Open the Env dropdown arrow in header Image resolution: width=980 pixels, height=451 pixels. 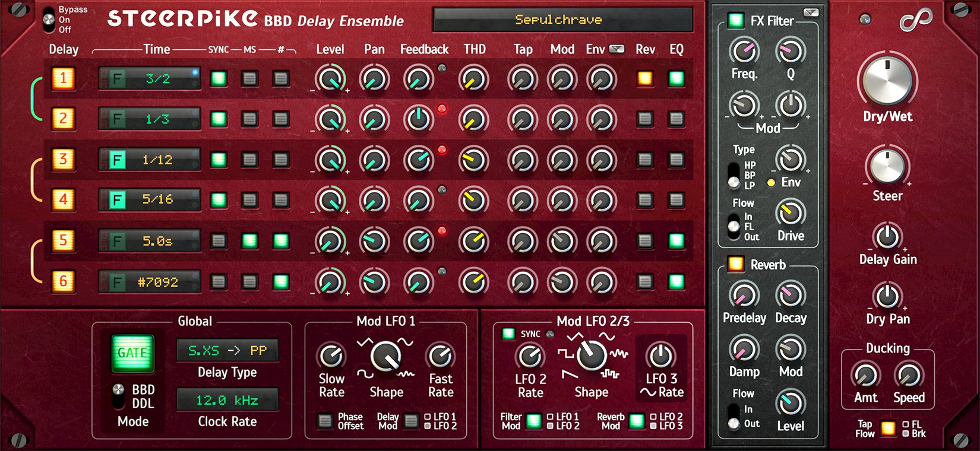(617, 49)
